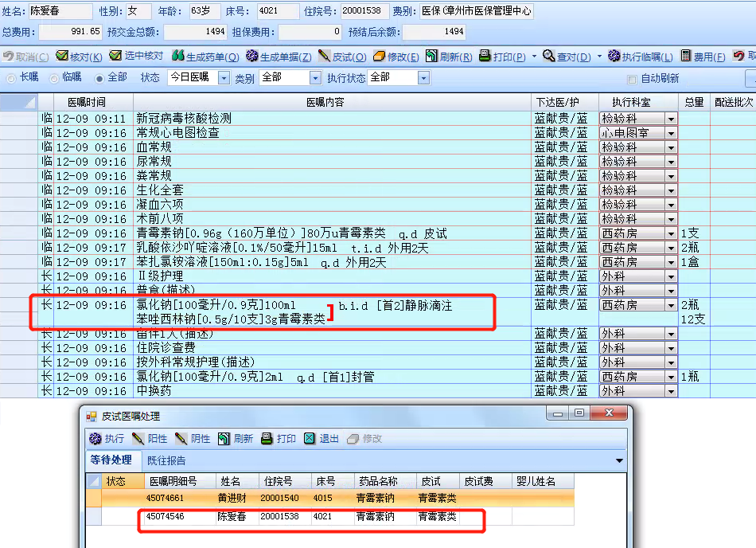Click the 查对(D) magnifier icon
The image size is (756, 548).
point(548,56)
